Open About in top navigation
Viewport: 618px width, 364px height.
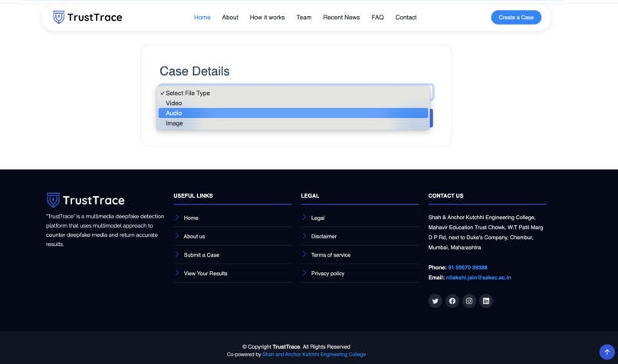tap(230, 18)
